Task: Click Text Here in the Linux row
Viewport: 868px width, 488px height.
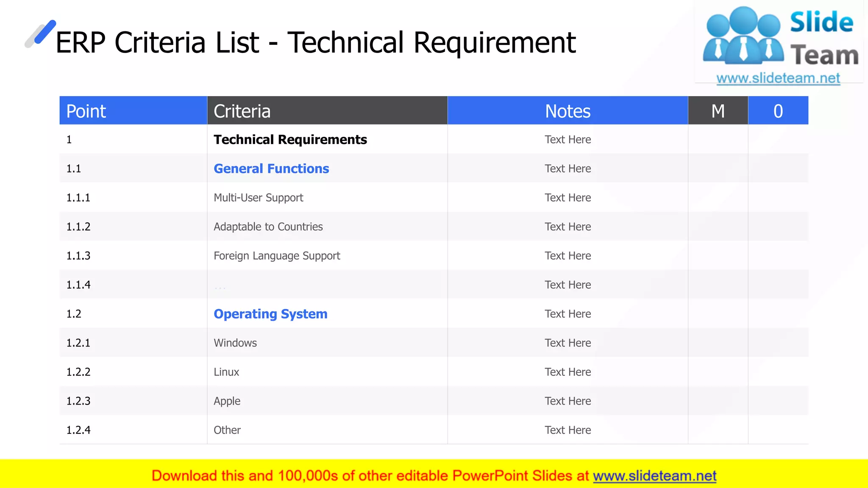Action: point(568,372)
